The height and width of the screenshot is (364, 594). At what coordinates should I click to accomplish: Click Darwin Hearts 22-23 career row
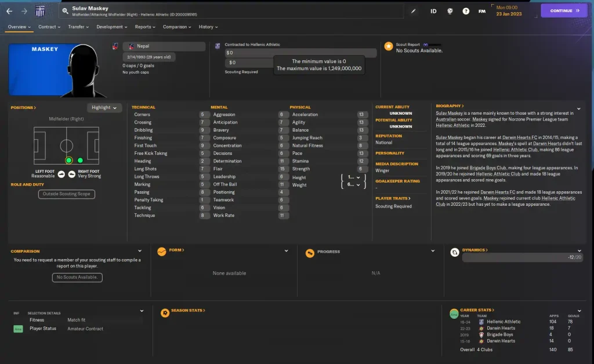pyautogui.click(x=516, y=329)
